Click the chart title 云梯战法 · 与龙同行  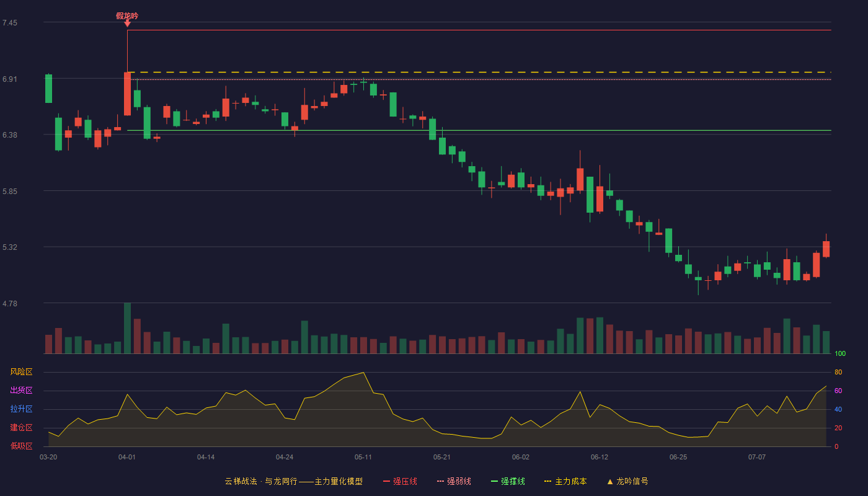coord(261,481)
